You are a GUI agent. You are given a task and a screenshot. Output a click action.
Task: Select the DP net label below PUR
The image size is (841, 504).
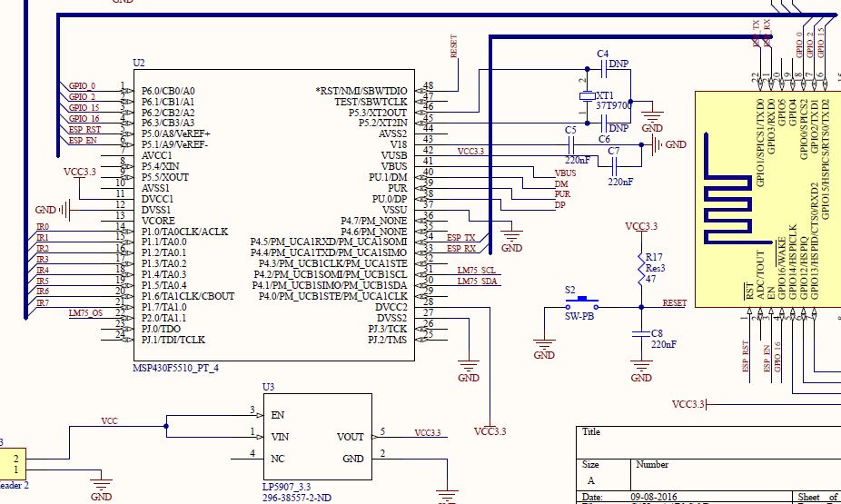[x=560, y=205]
